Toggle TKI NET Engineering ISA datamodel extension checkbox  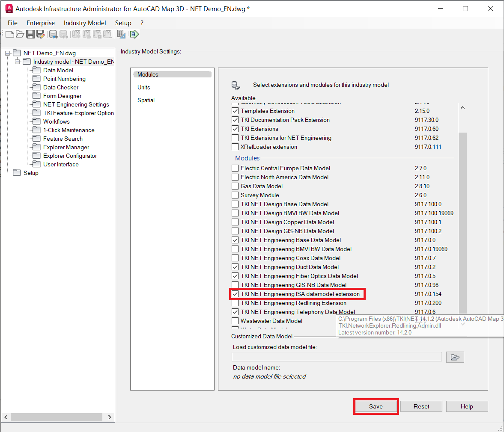click(x=235, y=294)
